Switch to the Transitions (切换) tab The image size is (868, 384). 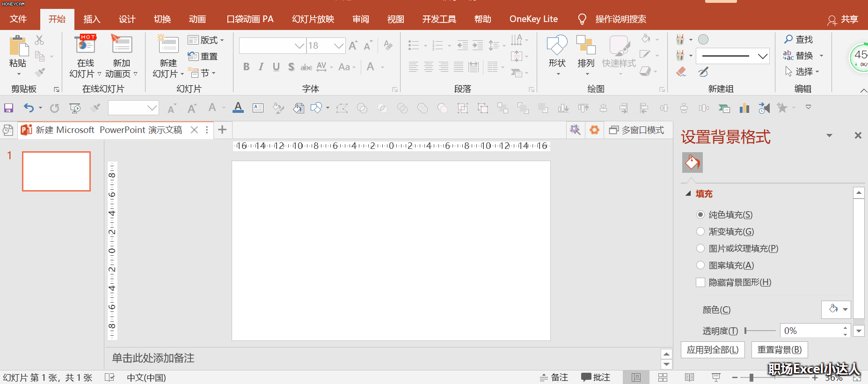162,19
